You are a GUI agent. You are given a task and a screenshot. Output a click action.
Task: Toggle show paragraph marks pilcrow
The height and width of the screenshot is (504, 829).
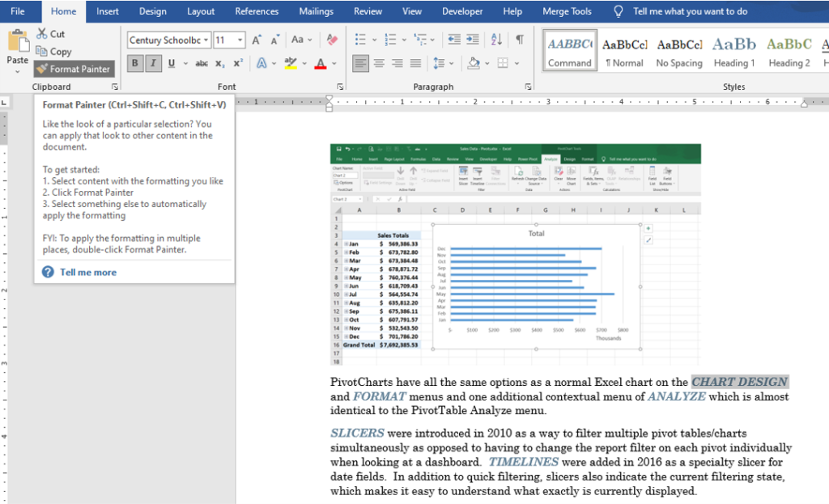520,40
